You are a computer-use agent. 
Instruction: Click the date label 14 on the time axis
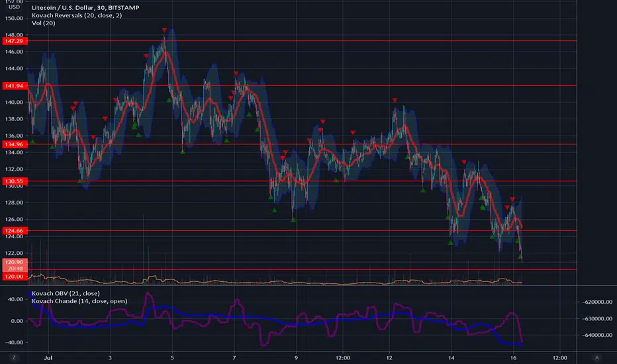[451, 358]
